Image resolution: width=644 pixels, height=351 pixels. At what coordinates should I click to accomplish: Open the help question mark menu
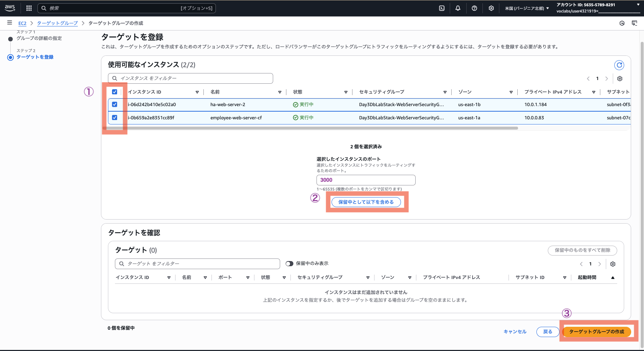tap(474, 8)
